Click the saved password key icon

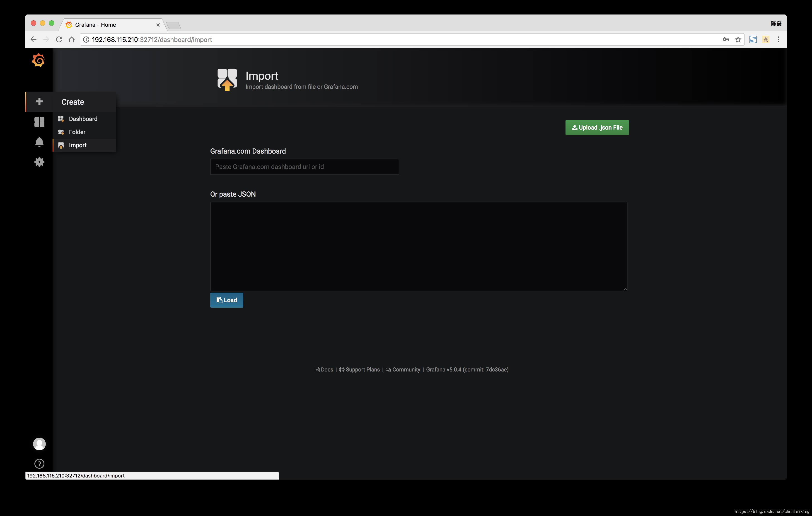(x=726, y=39)
